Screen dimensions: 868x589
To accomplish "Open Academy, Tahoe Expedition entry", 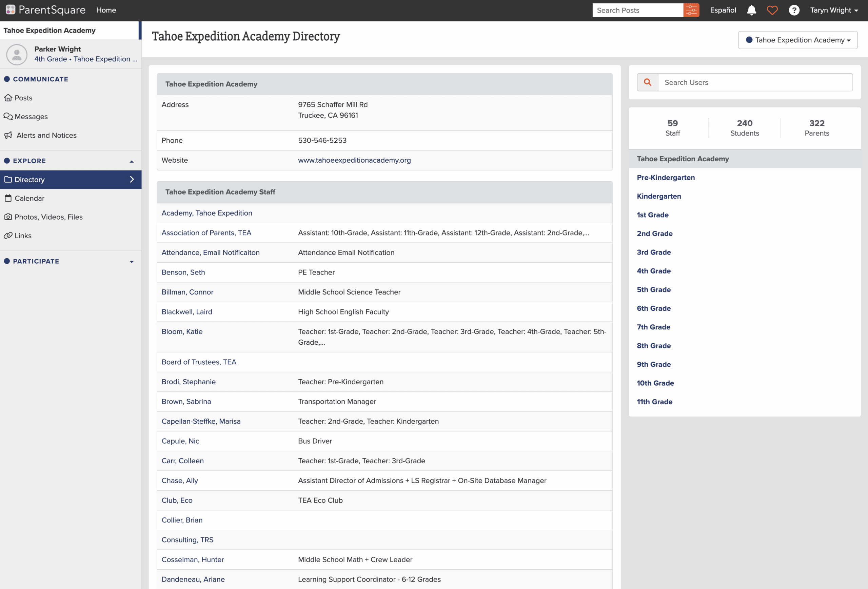I will click(206, 213).
